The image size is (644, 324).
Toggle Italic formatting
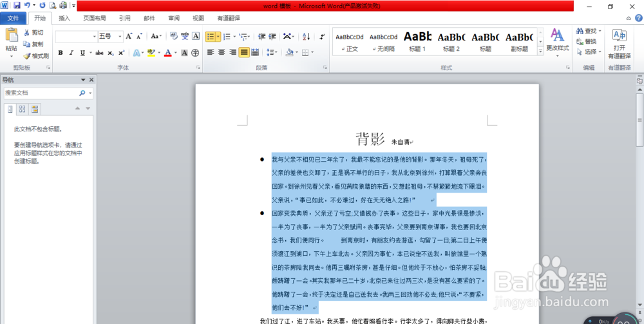point(71,53)
